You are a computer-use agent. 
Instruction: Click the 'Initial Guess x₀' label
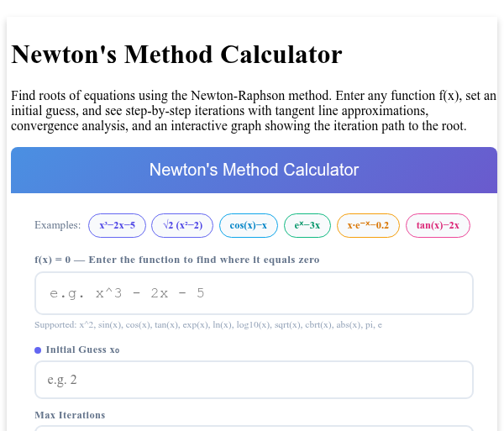click(x=82, y=350)
